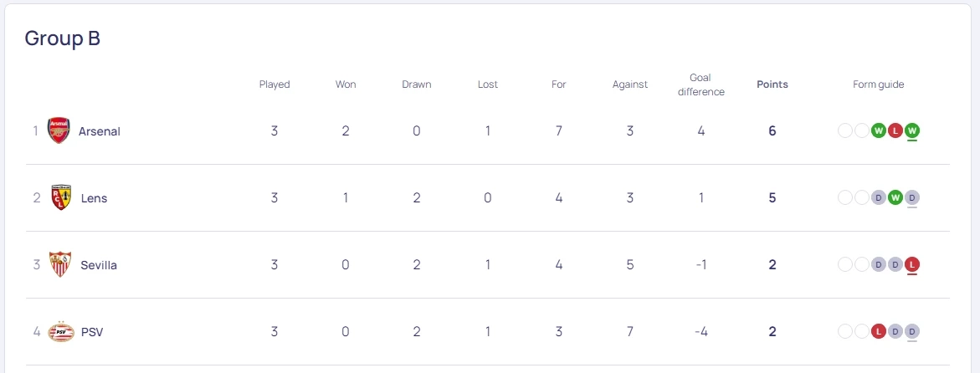This screenshot has width=980, height=373.
Task: Click the Form guide column header
Action: (879, 84)
